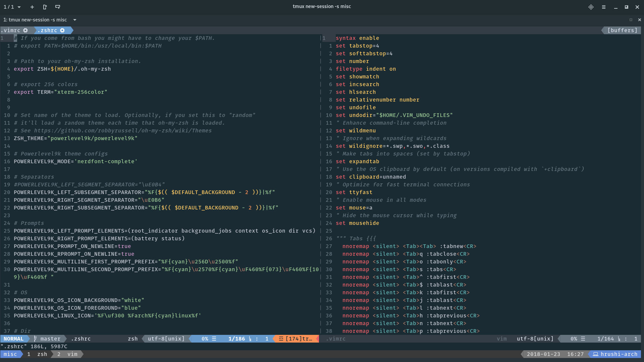Toggle maximize of the terminal pane
The height and width of the screenshot is (362, 644).
[631, 20]
